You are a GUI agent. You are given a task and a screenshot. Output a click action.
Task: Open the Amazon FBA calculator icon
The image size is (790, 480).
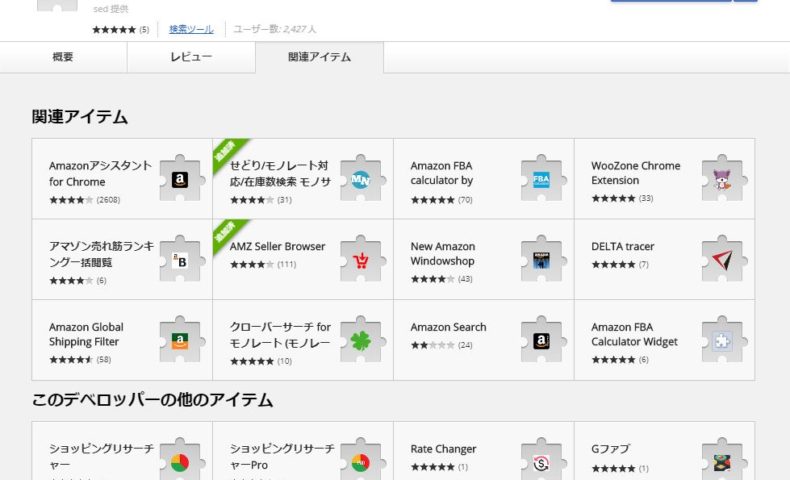(543, 178)
